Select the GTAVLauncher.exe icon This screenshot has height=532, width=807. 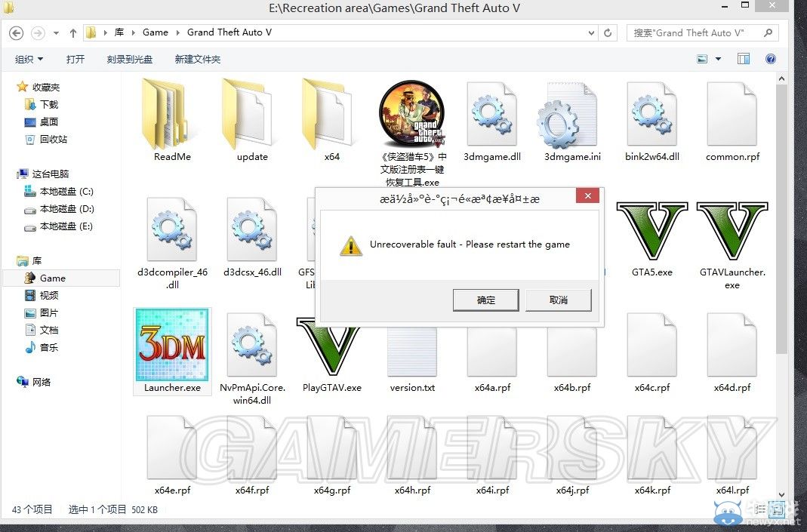(x=732, y=231)
